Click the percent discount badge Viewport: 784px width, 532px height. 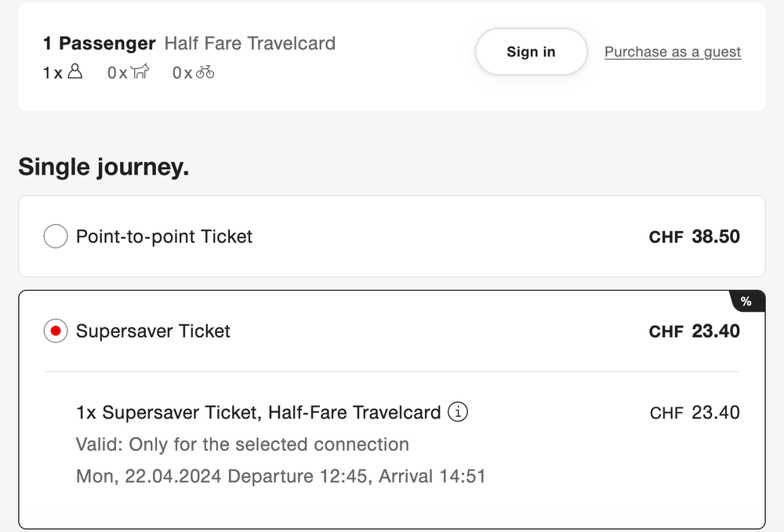coord(746,302)
